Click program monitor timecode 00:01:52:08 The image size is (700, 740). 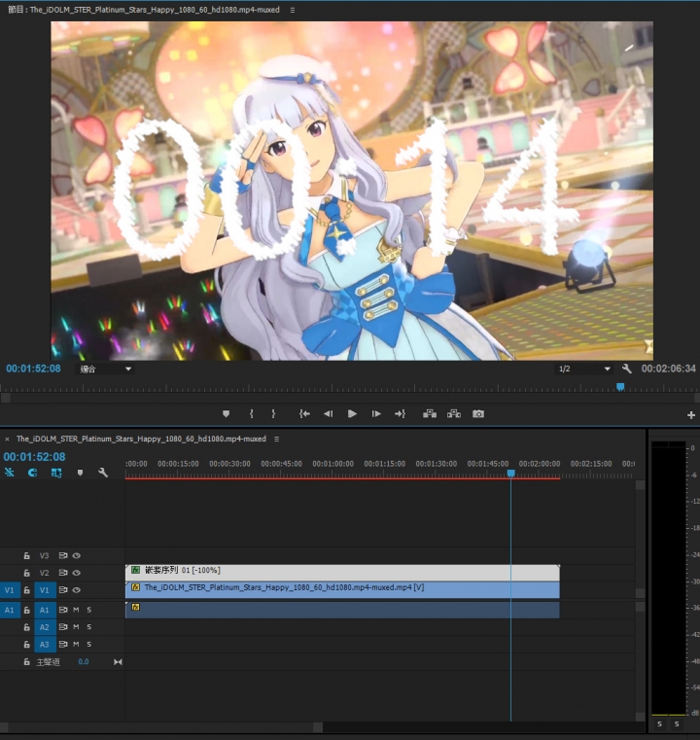33,369
